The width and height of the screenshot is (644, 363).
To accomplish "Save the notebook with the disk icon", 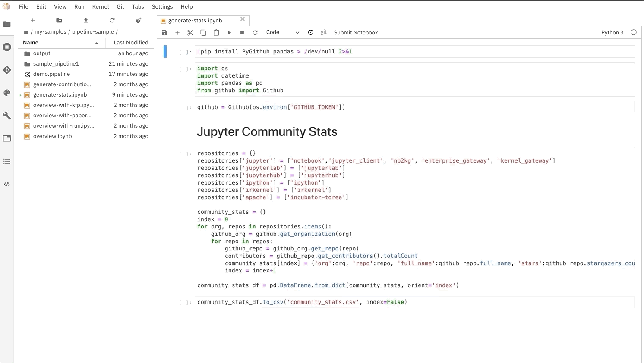I will (164, 33).
